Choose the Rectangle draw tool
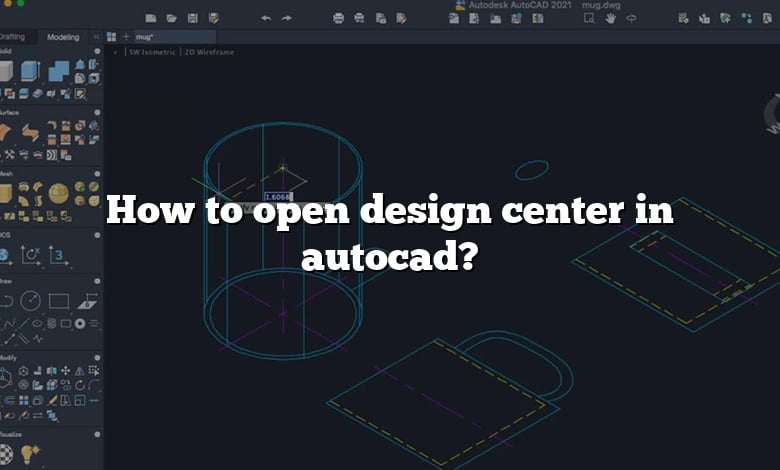This screenshot has height=470, width=780. 59,301
